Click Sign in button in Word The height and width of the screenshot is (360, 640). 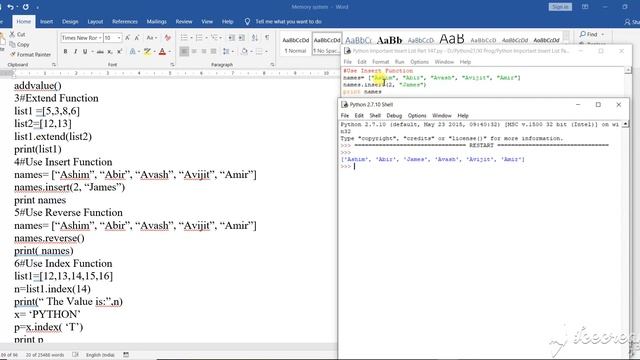click(560, 7)
